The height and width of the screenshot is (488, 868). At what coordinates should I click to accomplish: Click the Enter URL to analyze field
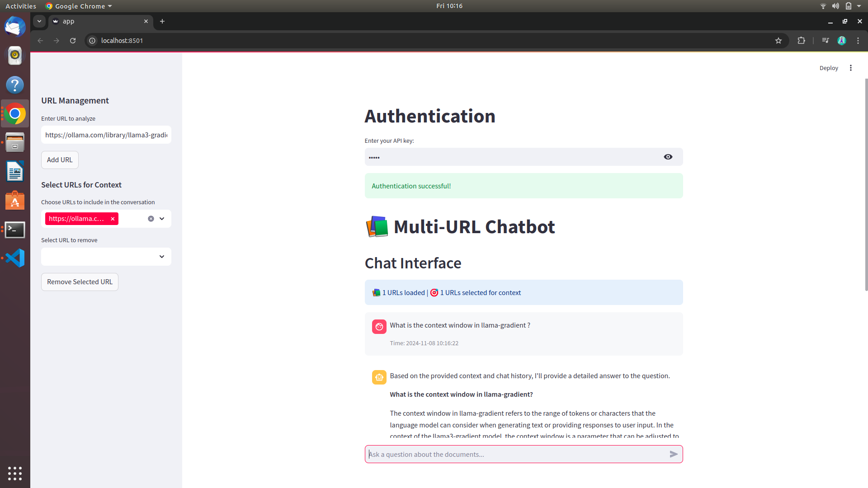tap(106, 135)
